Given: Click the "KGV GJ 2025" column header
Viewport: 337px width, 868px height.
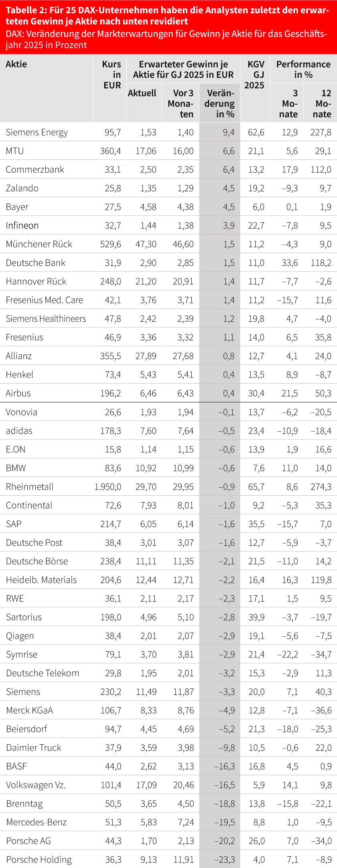Looking at the screenshot, I should (x=255, y=75).
